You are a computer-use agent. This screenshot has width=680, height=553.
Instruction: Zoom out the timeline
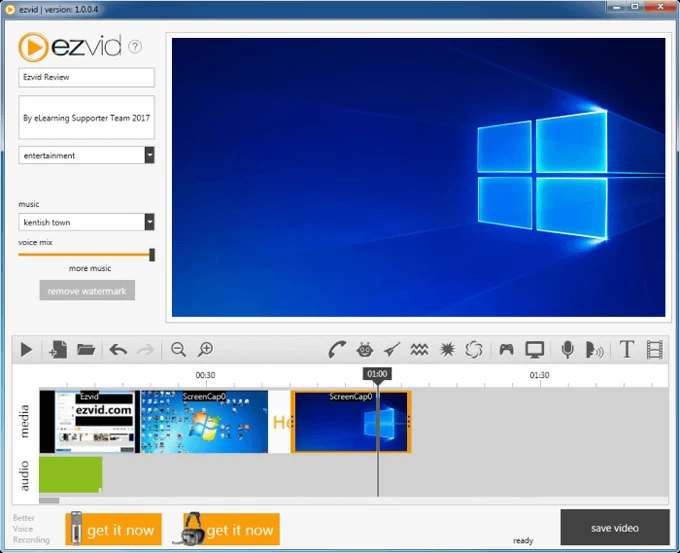click(179, 349)
